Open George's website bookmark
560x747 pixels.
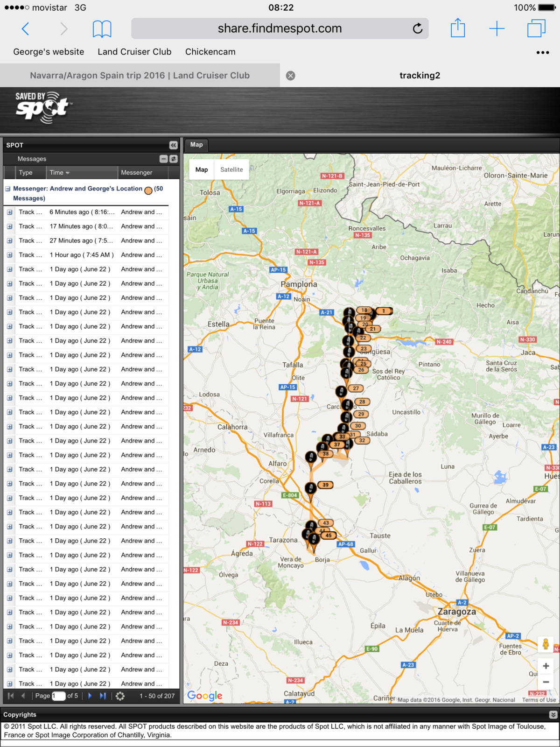[x=49, y=52]
